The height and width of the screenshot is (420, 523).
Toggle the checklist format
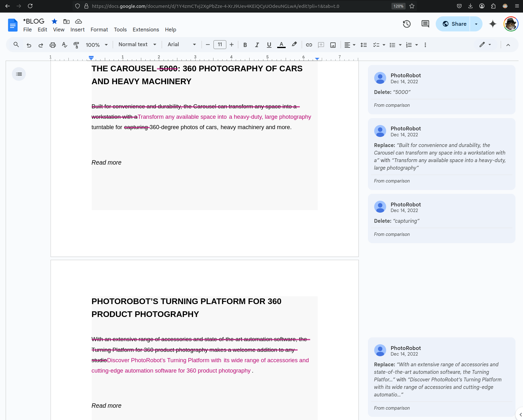[376, 45]
